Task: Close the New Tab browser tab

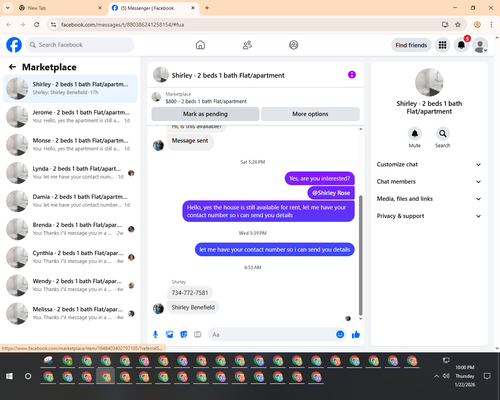Action: 100,8
